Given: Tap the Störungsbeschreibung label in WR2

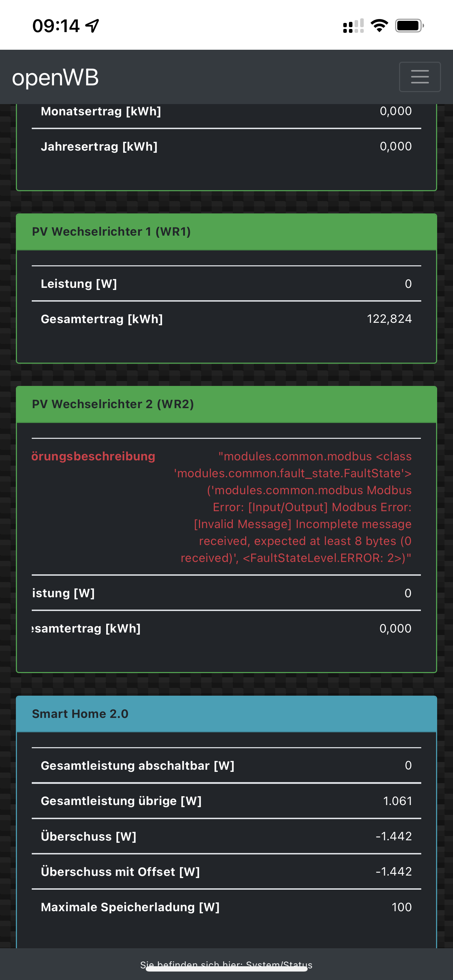Looking at the screenshot, I should tap(93, 456).
